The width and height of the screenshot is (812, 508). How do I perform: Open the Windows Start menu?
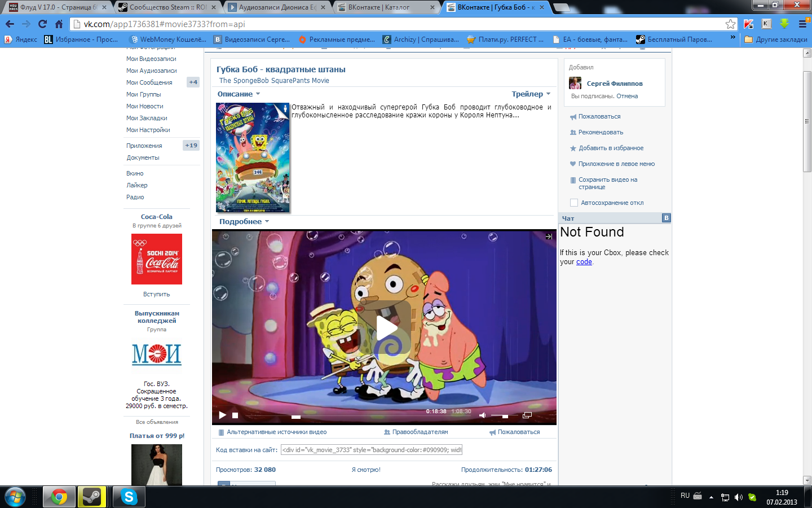(15, 497)
